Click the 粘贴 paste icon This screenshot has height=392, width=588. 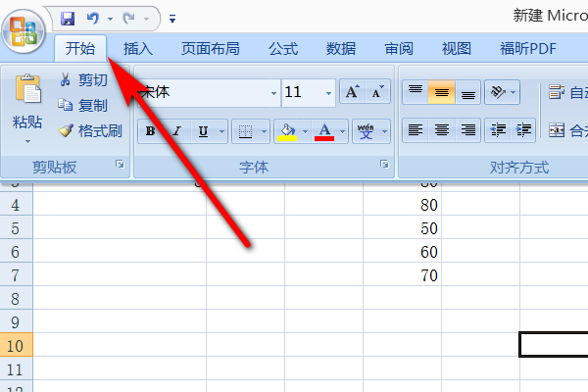click(x=27, y=88)
